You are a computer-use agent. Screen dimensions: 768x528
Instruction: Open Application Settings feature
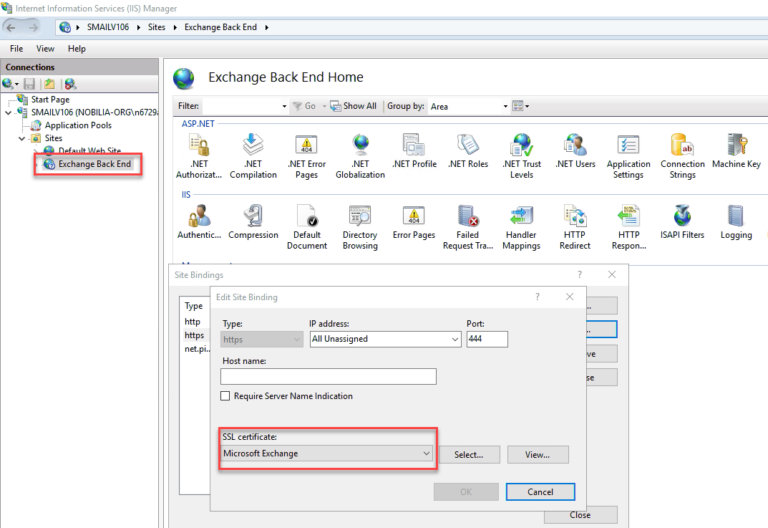click(628, 156)
